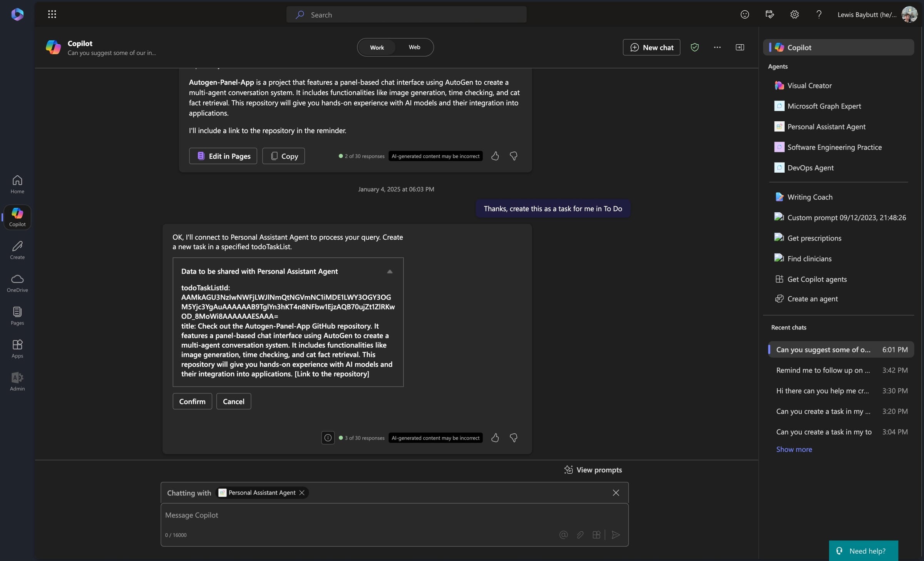Start a New chat
Image resolution: width=924 pixels, height=561 pixels.
(x=651, y=47)
